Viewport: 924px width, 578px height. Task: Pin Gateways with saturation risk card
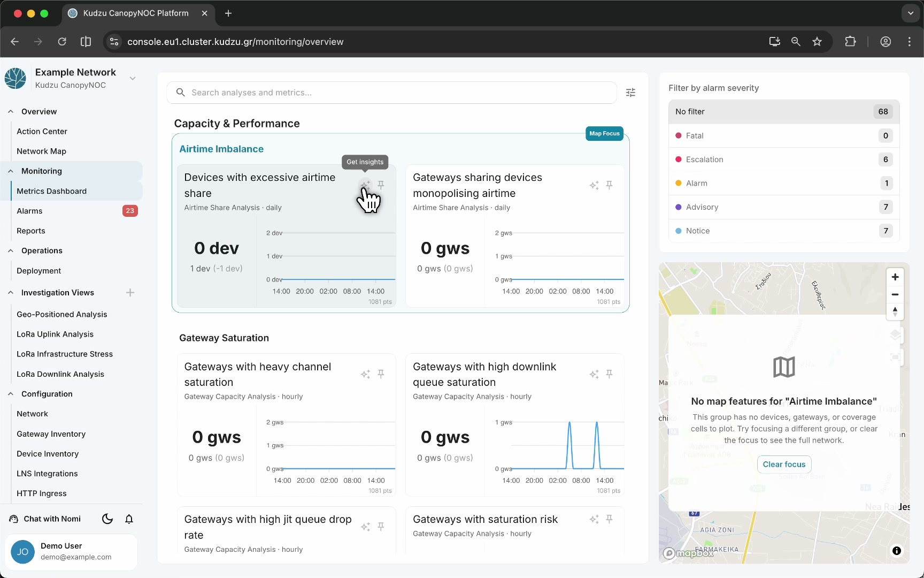click(609, 519)
